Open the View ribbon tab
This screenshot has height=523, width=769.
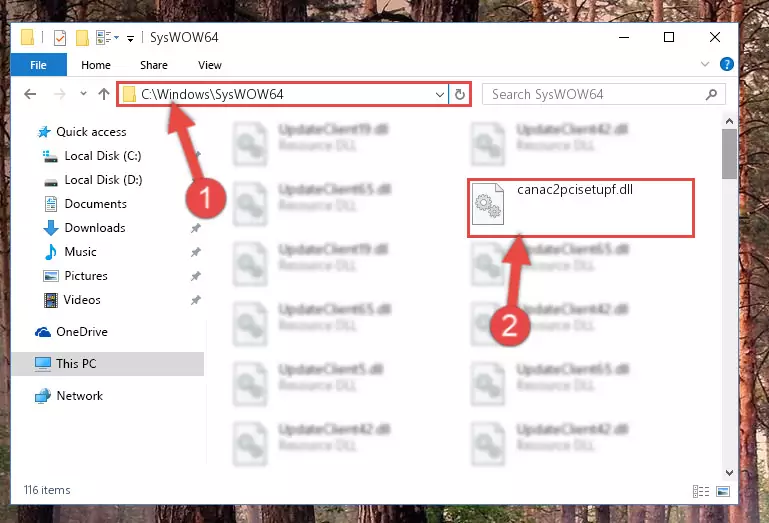(x=209, y=65)
